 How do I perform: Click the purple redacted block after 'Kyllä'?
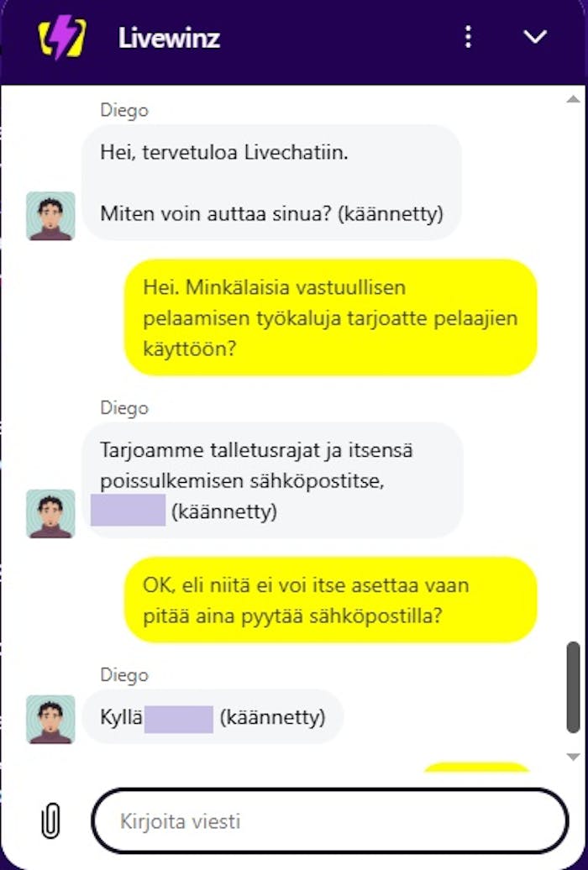[179, 719]
